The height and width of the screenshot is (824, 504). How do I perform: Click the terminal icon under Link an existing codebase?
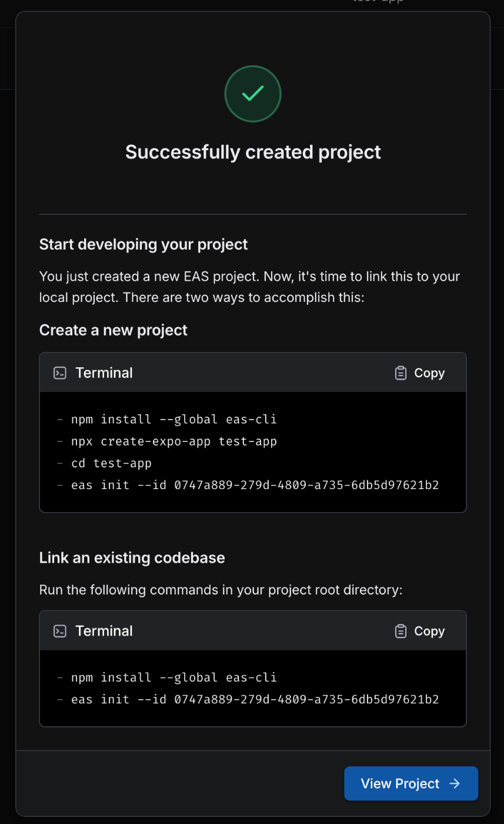coord(60,631)
